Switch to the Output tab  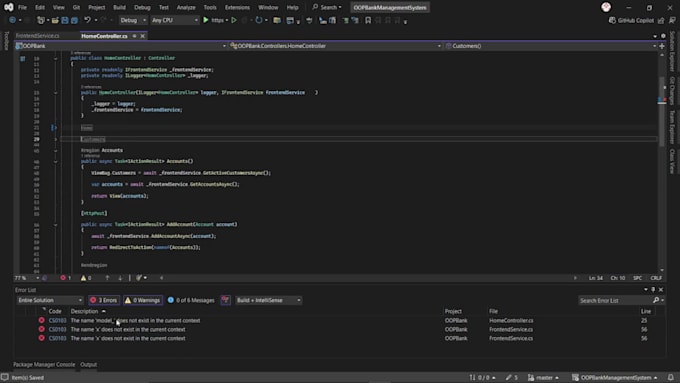pos(88,364)
